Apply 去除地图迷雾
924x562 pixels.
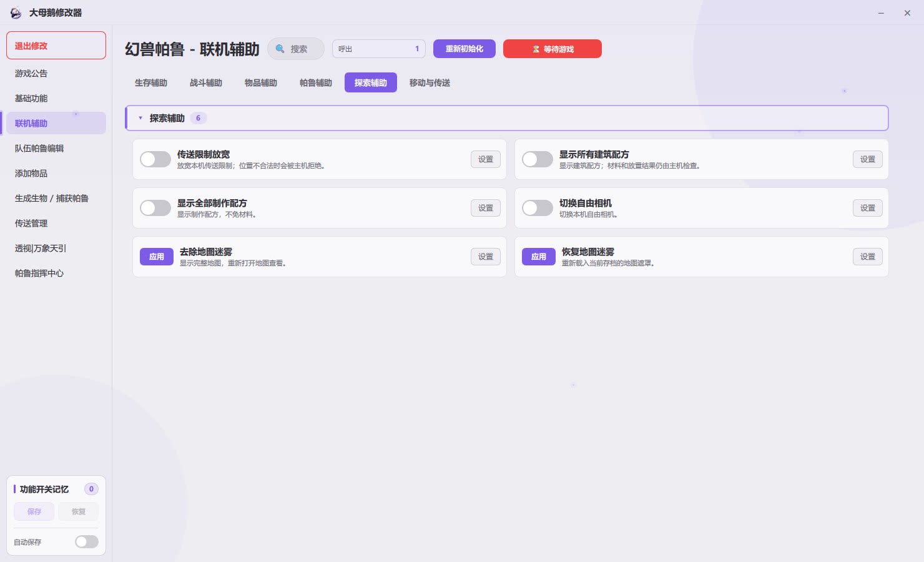coord(157,257)
